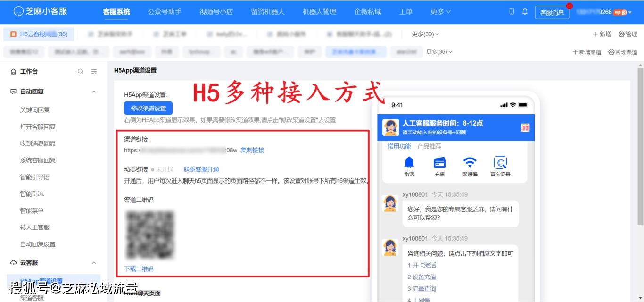The width and height of the screenshot is (644, 302).
Task: Expand 更多(36) channel dropdown
Action: pos(439,52)
